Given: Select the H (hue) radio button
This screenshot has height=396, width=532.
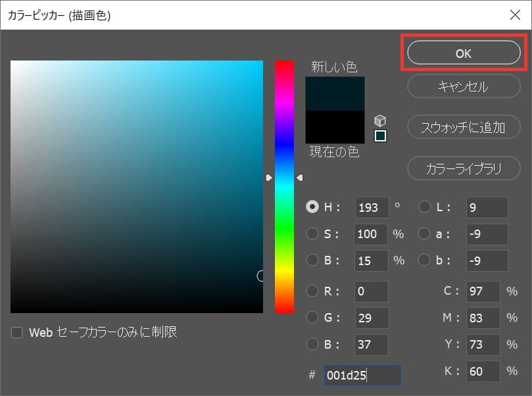Looking at the screenshot, I should (x=312, y=207).
